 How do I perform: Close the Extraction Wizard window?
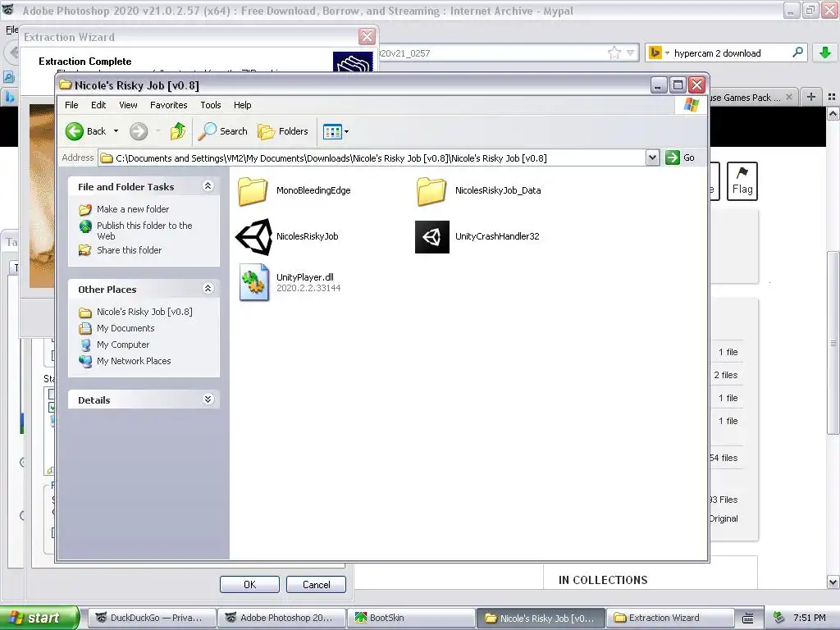[367, 36]
